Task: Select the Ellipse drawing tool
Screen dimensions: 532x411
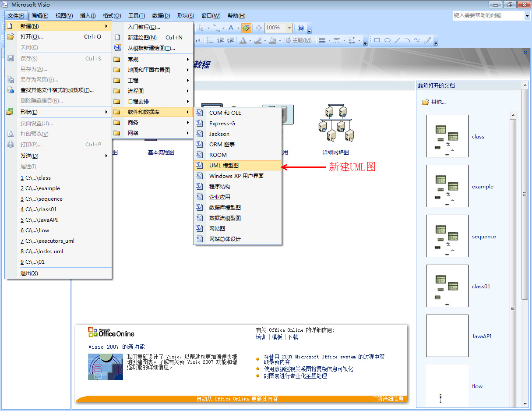Action: [x=387, y=40]
